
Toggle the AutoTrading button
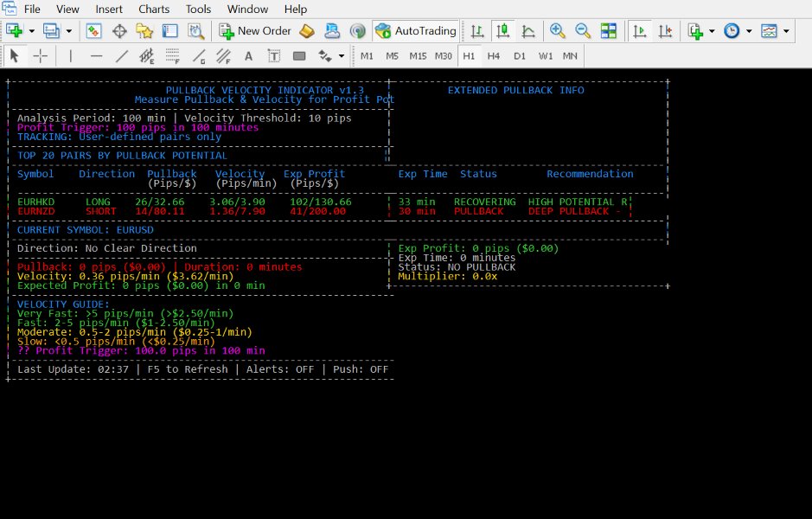point(415,31)
